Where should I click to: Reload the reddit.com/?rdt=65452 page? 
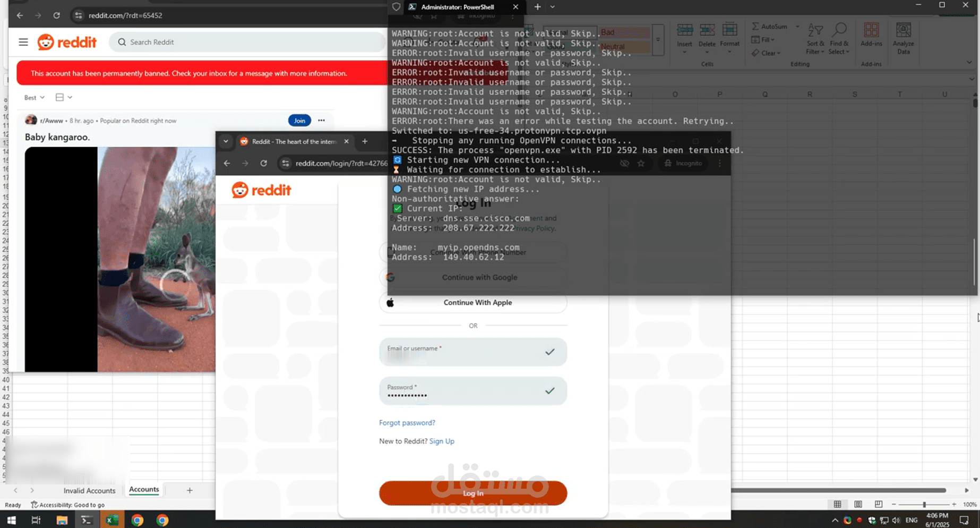[x=56, y=15]
